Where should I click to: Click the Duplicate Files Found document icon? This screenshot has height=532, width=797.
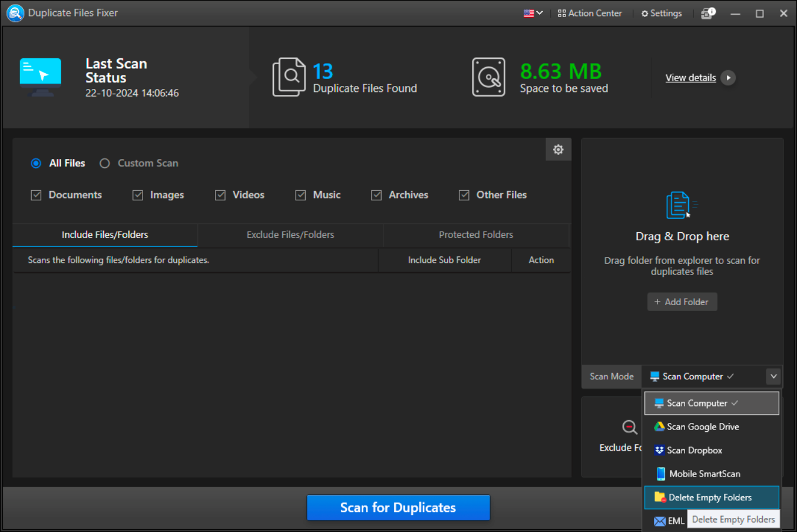(x=289, y=77)
